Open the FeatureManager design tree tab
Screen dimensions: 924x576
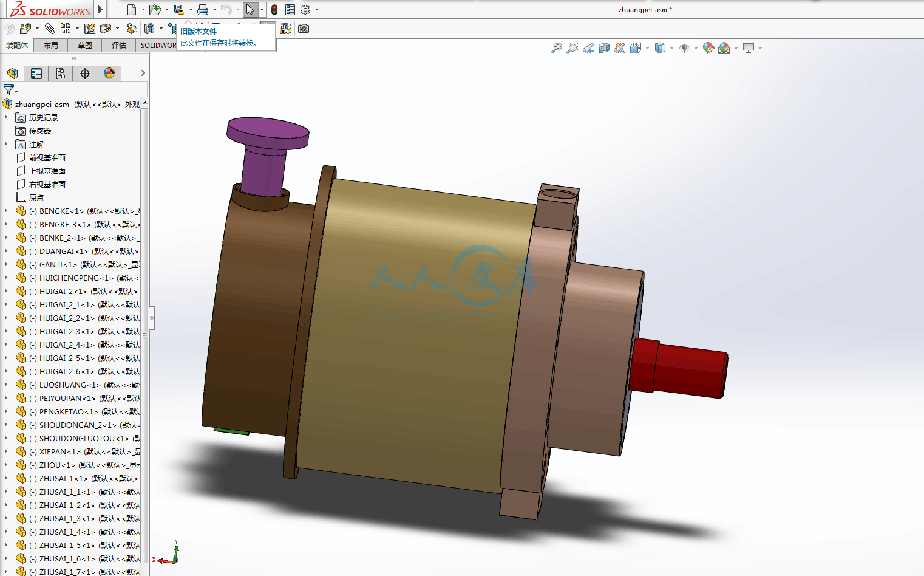(x=12, y=74)
